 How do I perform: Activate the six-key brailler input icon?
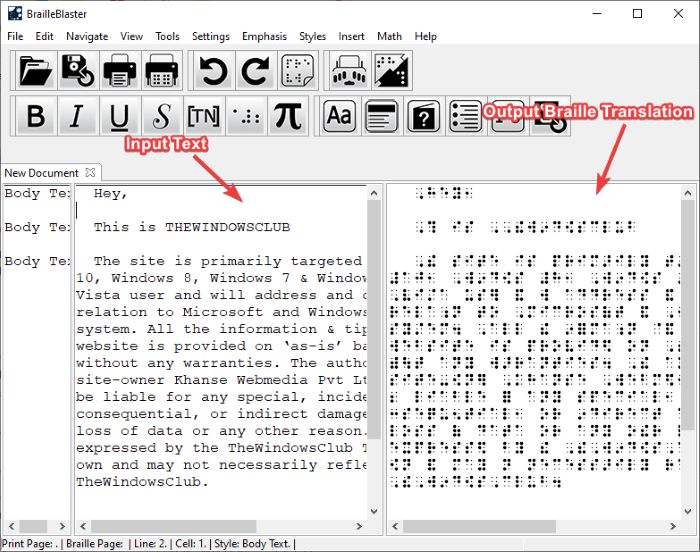click(x=350, y=71)
